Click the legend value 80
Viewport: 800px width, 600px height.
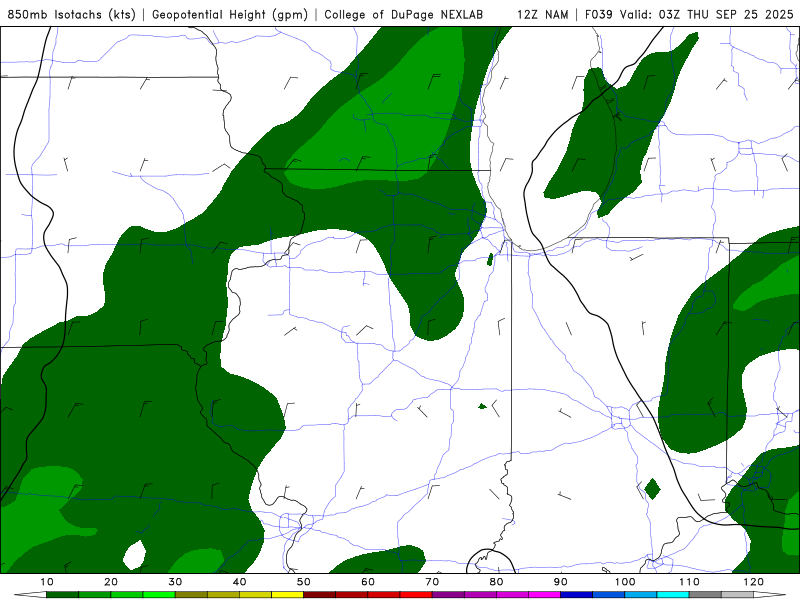coord(496,582)
